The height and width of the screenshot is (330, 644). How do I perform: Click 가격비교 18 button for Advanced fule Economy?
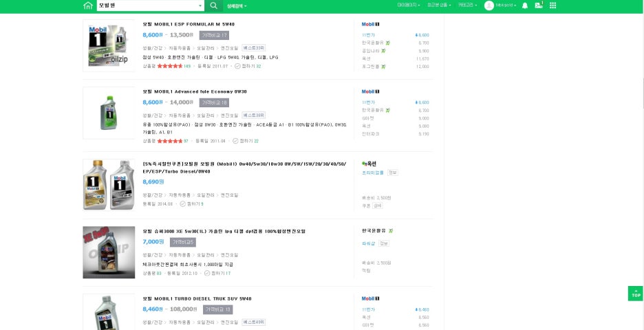coord(214,102)
